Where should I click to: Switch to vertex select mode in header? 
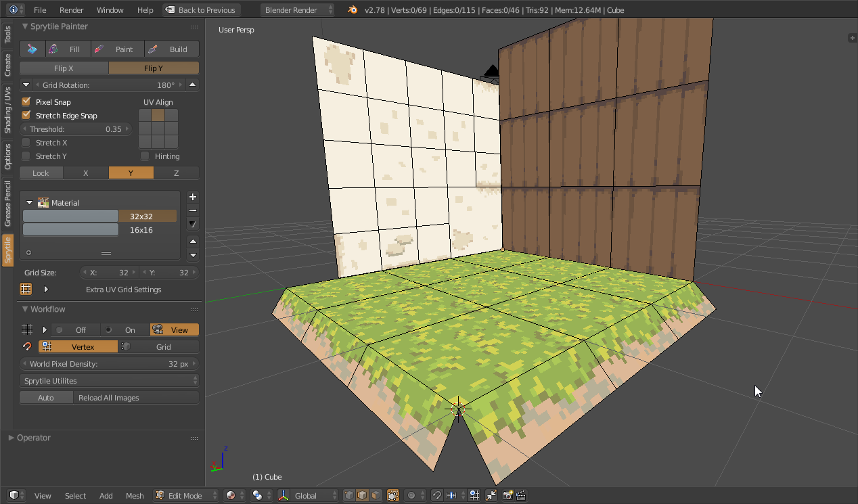pyautogui.click(x=349, y=495)
